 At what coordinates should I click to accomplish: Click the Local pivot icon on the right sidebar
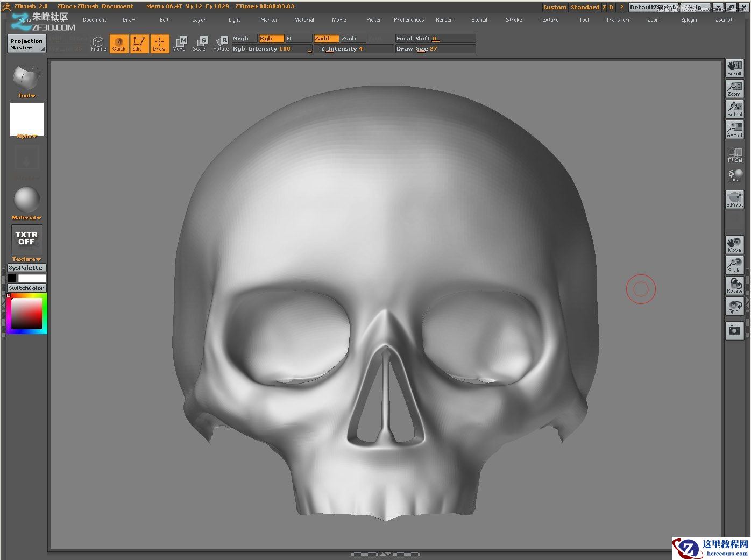[x=734, y=175]
